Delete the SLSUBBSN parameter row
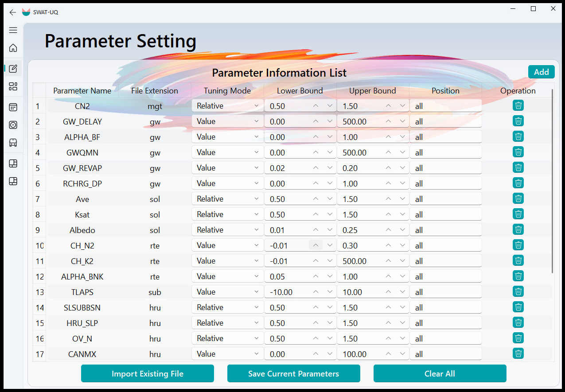Screen dimensions: 565x392 pyautogui.click(x=518, y=307)
